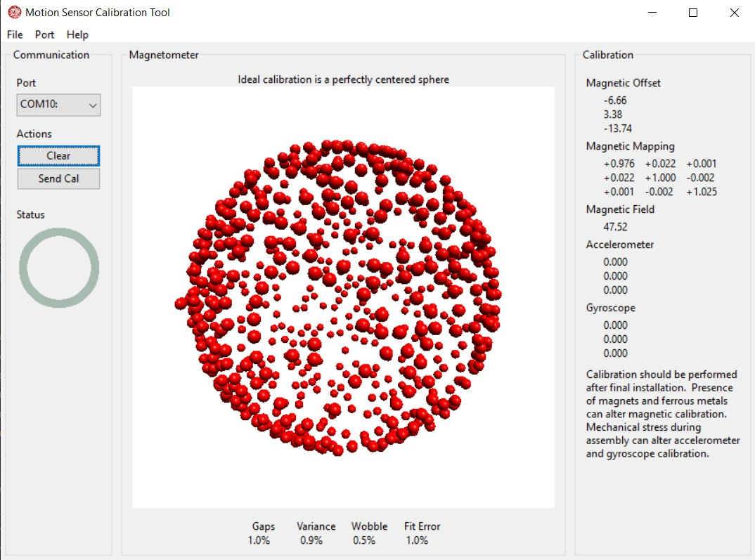The height and width of the screenshot is (560, 755).
Task: Click the app icon in title bar
Action: [x=14, y=12]
